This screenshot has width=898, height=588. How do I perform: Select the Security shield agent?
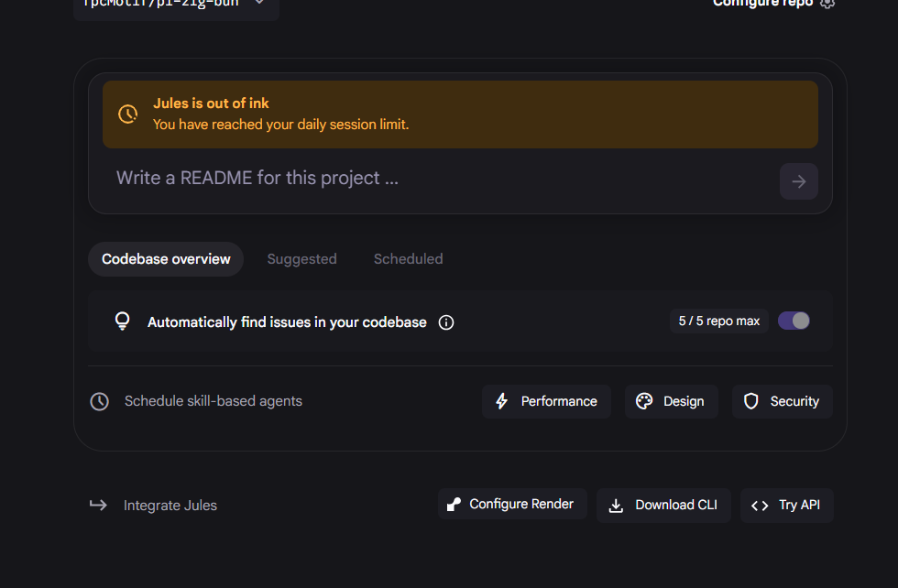(x=782, y=401)
